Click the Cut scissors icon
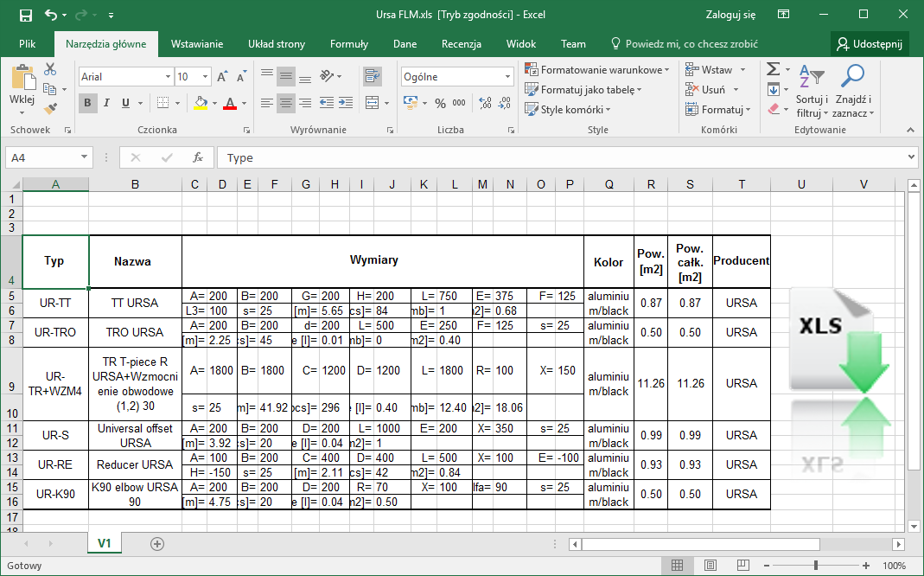The width and height of the screenshot is (924, 576). [x=50, y=70]
